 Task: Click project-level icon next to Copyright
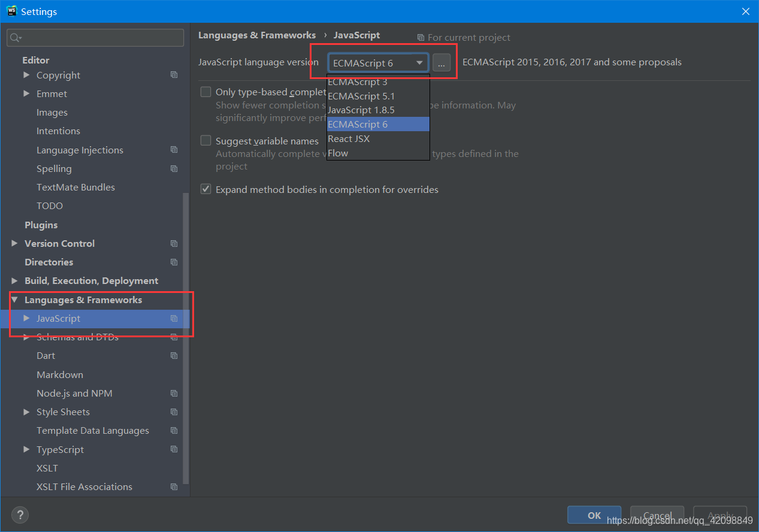[x=174, y=75]
